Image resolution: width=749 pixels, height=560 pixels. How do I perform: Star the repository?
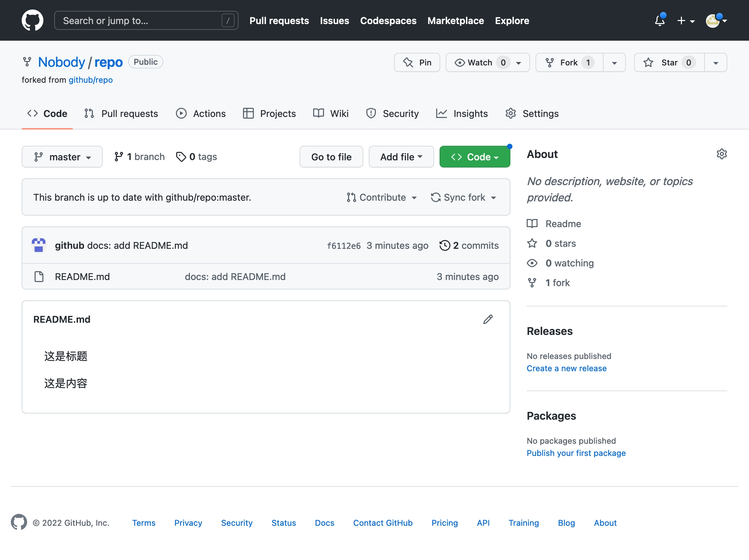669,62
